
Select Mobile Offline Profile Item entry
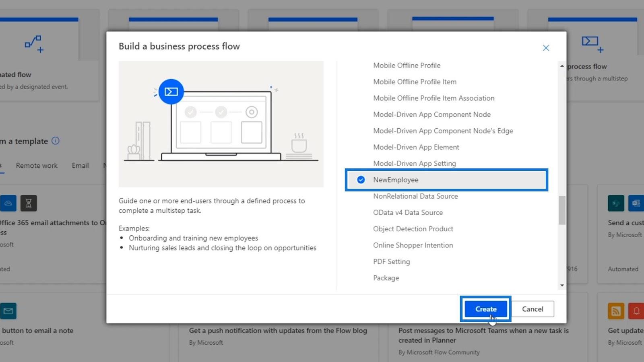point(415,82)
